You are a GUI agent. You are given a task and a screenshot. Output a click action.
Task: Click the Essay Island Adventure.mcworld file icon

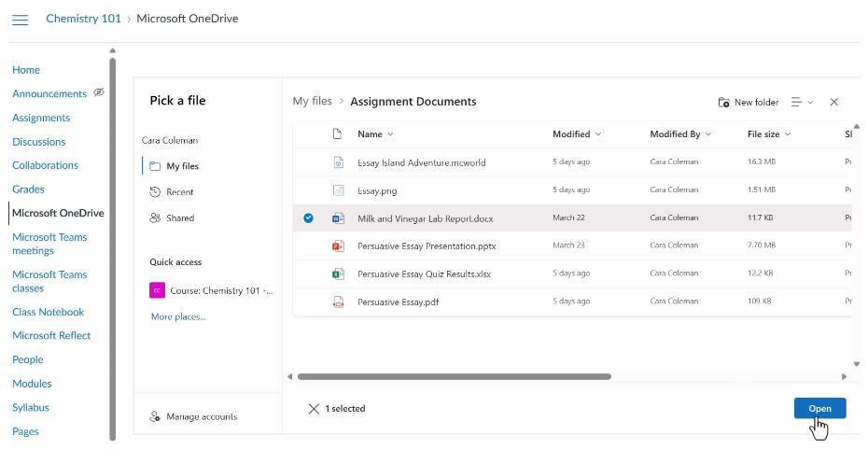(x=338, y=162)
